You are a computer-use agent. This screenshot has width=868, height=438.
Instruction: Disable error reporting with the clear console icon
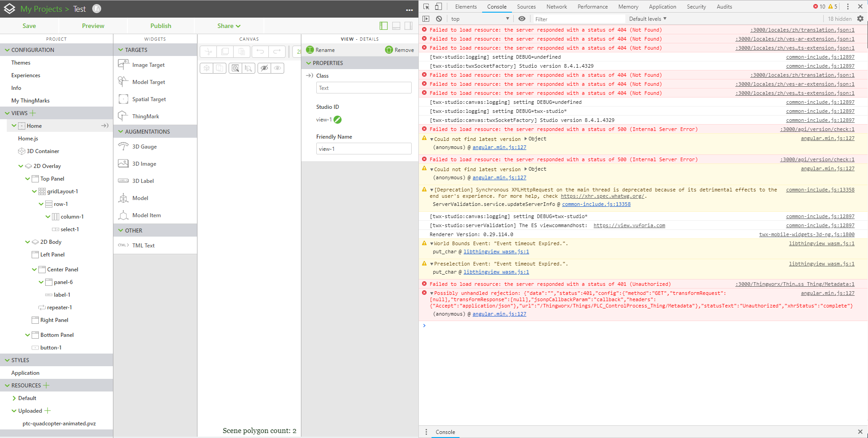pyautogui.click(x=439, y=19)
